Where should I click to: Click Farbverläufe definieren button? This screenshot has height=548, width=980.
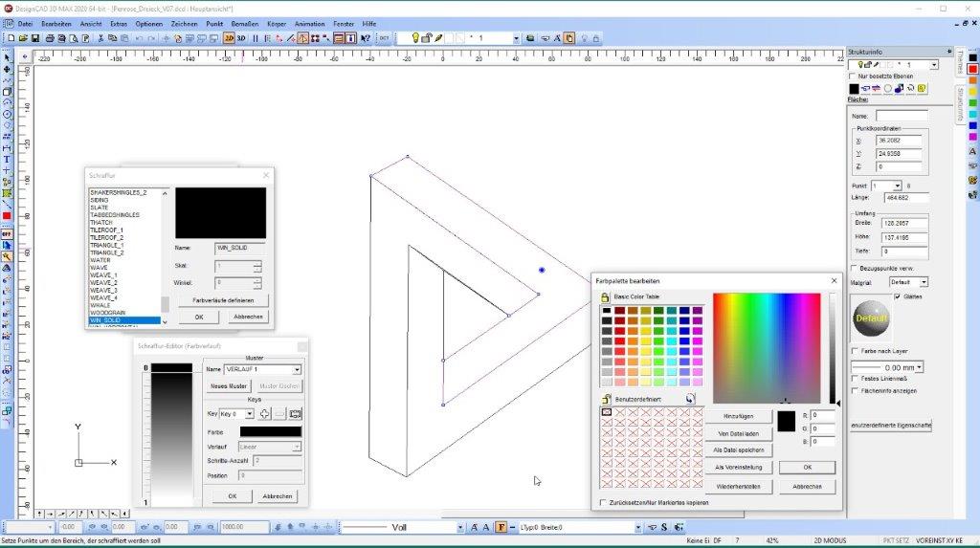(223, 300)
